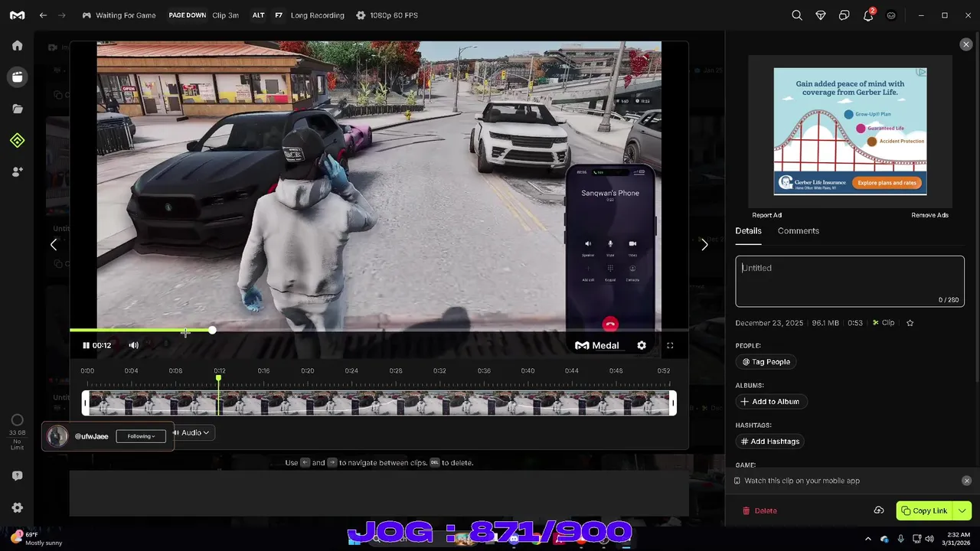Click the Untitled title field
This screenshot has height=551, width=980.
pos(850,281)
